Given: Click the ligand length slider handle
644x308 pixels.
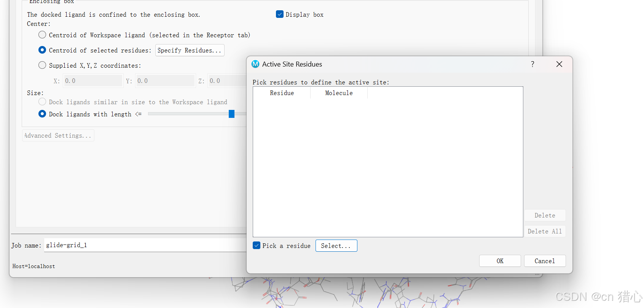Looking at the screenshot, I should (x=231, y=114).
